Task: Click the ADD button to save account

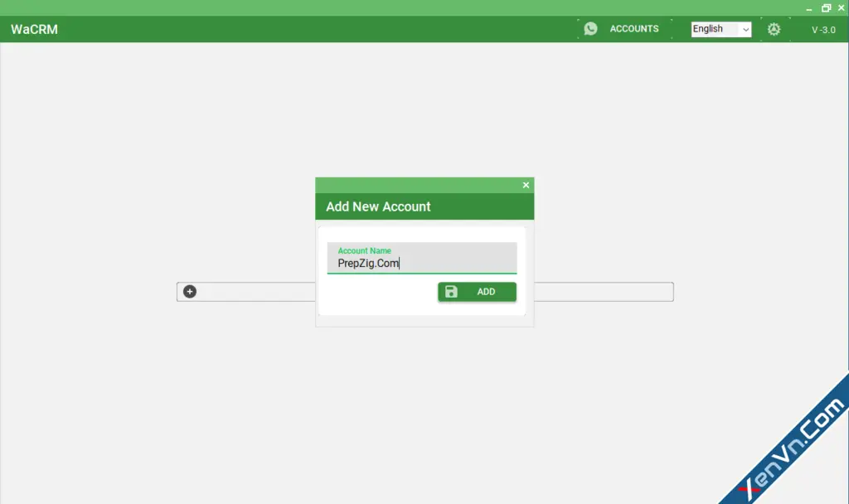Action: (x=477, y=292)
